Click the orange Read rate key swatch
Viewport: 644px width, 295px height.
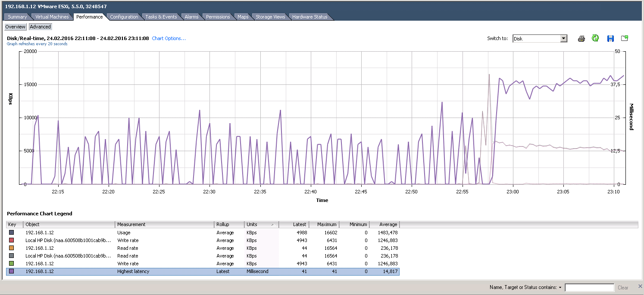tap(12, 248)
